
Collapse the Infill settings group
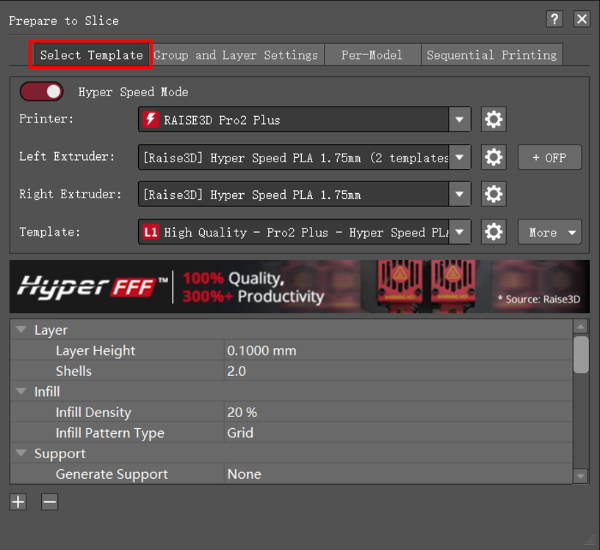point(21,392)
